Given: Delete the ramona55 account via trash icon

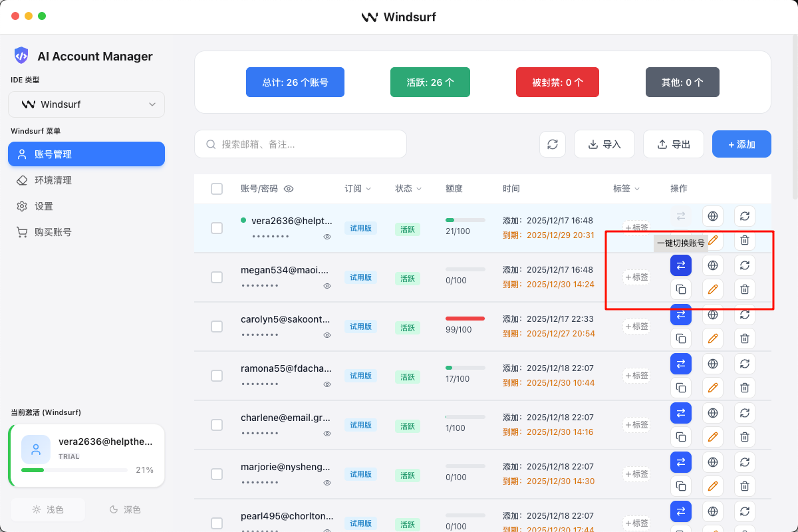Looking at the screenshot, I should [x=745, y=388].
